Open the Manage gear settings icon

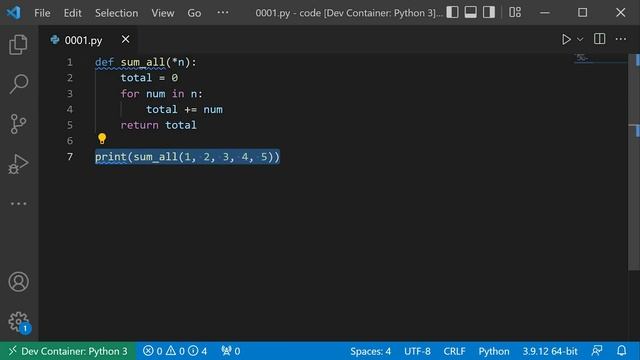point(18,322)
